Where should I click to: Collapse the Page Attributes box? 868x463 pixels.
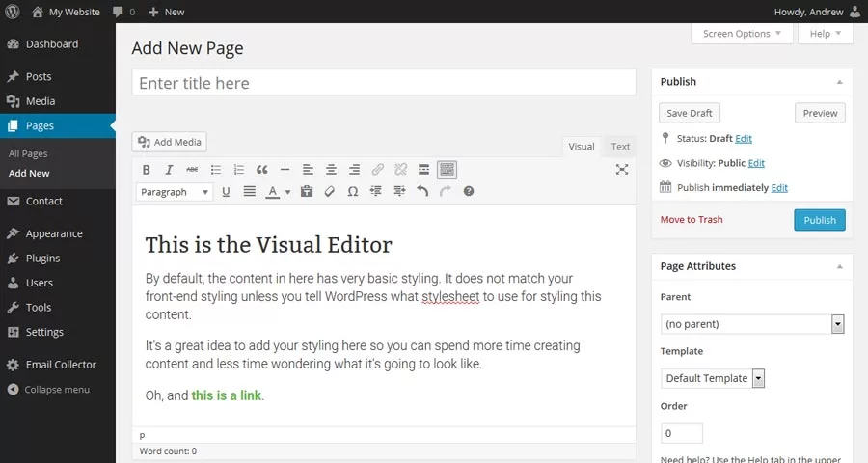(840, 266)
